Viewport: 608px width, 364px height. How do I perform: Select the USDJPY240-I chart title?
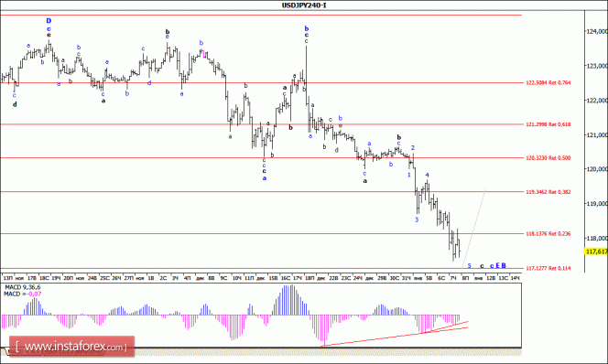coord(304,5)
